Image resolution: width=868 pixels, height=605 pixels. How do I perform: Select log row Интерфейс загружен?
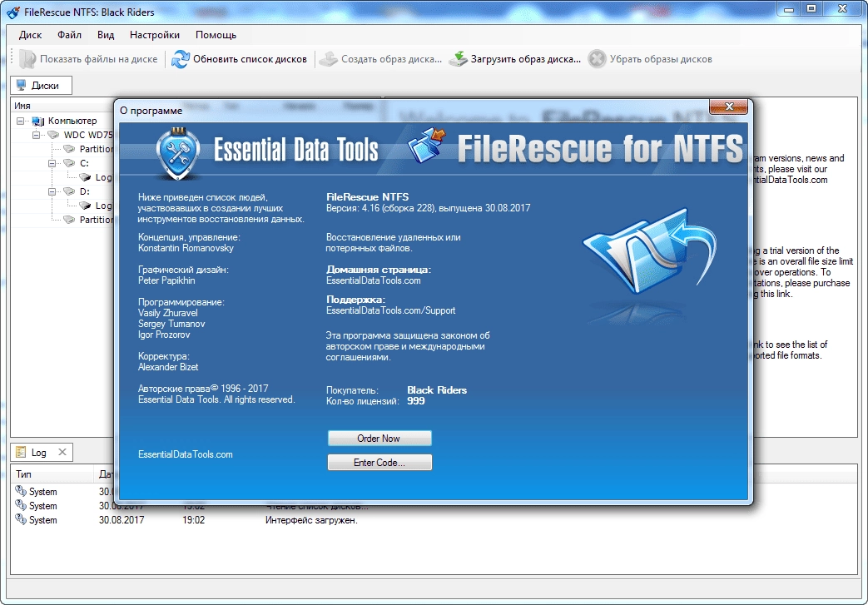pos(311,520)
